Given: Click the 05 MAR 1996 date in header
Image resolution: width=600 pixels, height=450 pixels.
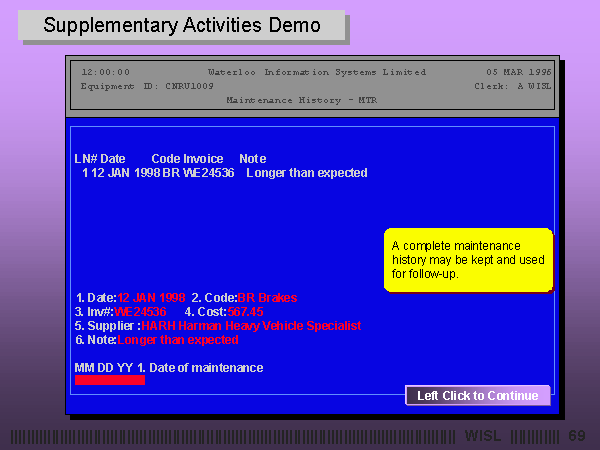Looking at the screenshot, I should tap(518, 72).
